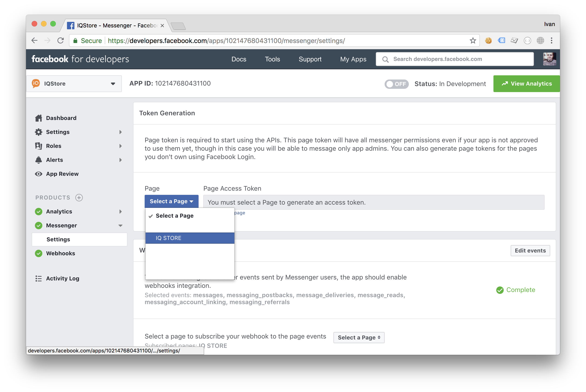Image resolution: width=586 pixels, height=392 pixels.
Task: Open webhook Select a Page dropdown
Action: point(359,338)
